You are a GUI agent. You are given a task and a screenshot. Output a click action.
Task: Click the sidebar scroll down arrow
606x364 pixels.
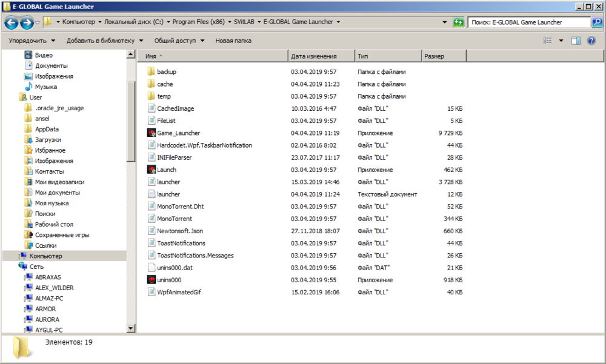(x=130, y=328)
